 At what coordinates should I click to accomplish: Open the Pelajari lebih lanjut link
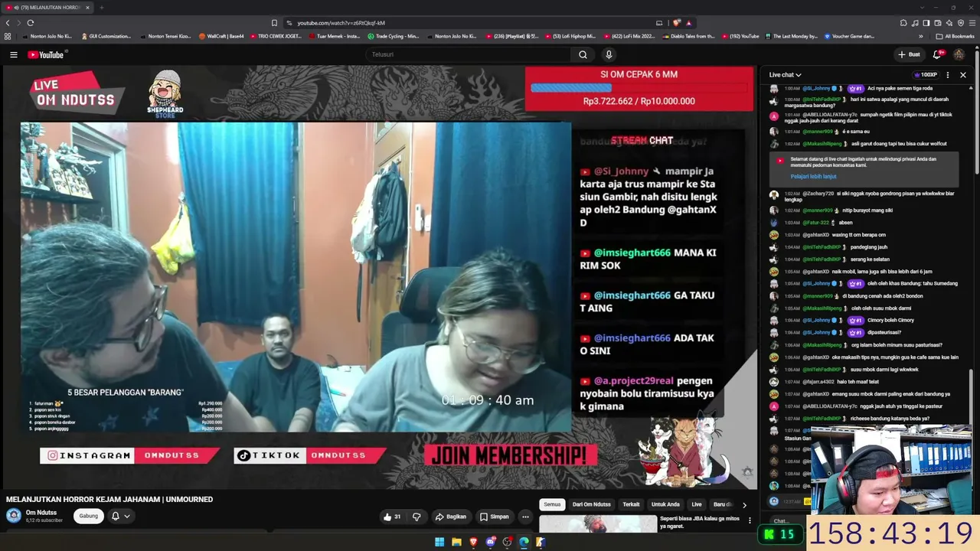[x=813, y=177]
